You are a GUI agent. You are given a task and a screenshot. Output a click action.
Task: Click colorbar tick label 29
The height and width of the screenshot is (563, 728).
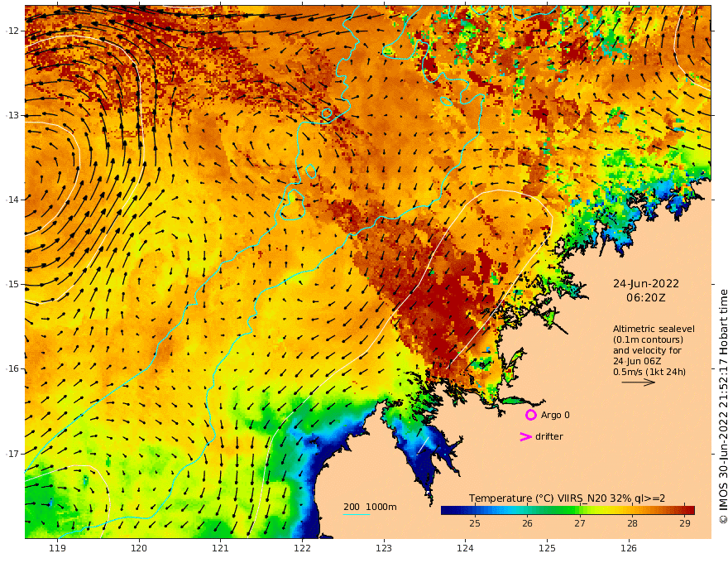coord(685,523)
